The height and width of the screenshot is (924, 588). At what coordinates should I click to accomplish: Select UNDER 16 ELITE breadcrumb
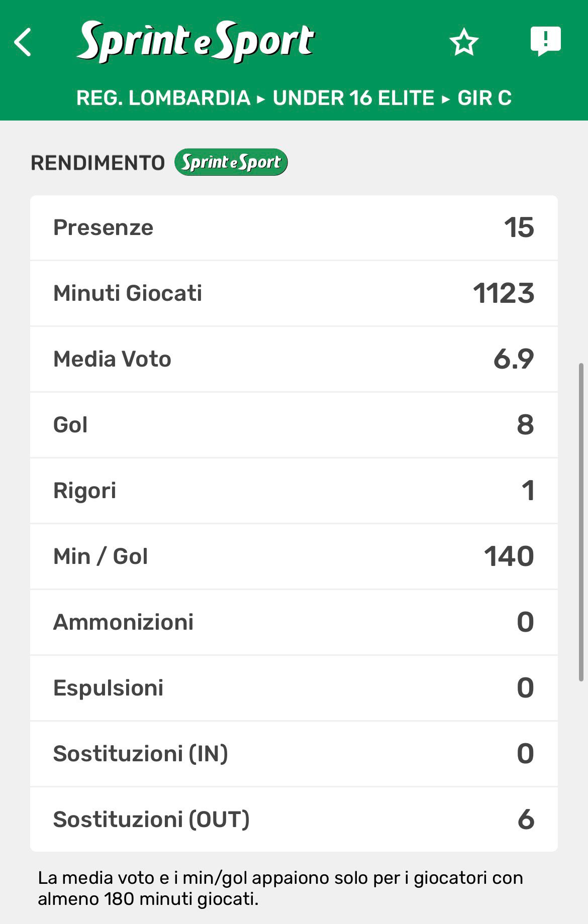353,98
